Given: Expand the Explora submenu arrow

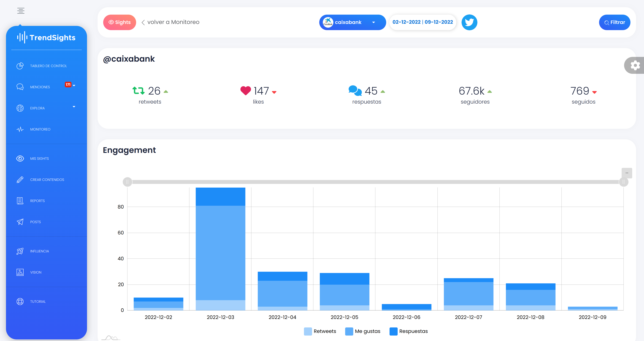Looking at the screenshot, I should click(74, 107).
